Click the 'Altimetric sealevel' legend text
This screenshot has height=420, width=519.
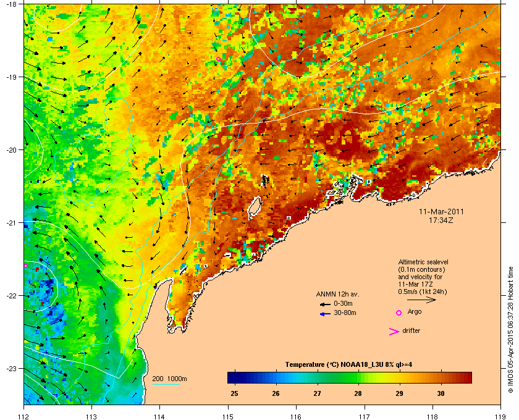(x=423, y=262)
